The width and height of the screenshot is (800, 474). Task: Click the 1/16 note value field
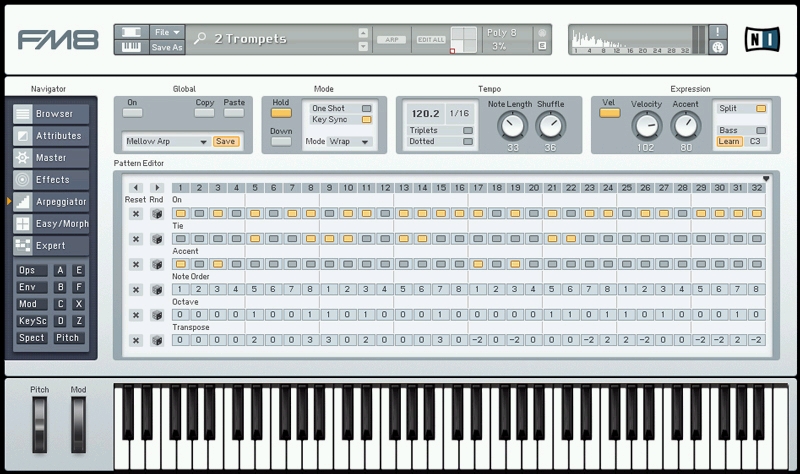pos(459,113)
